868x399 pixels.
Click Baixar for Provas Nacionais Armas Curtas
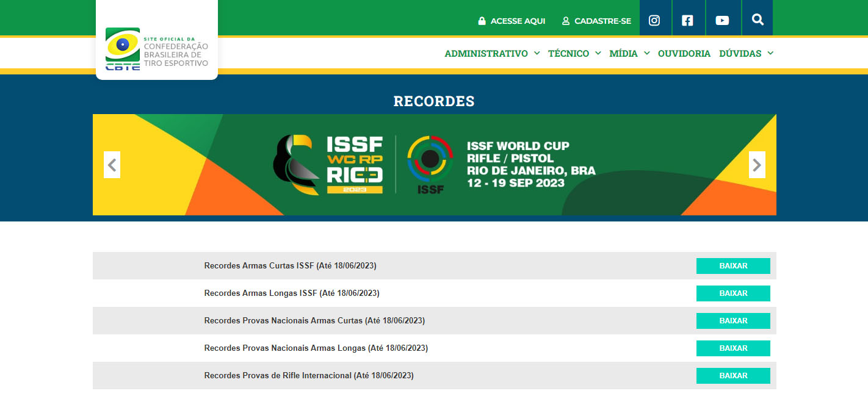coord(733,321)
